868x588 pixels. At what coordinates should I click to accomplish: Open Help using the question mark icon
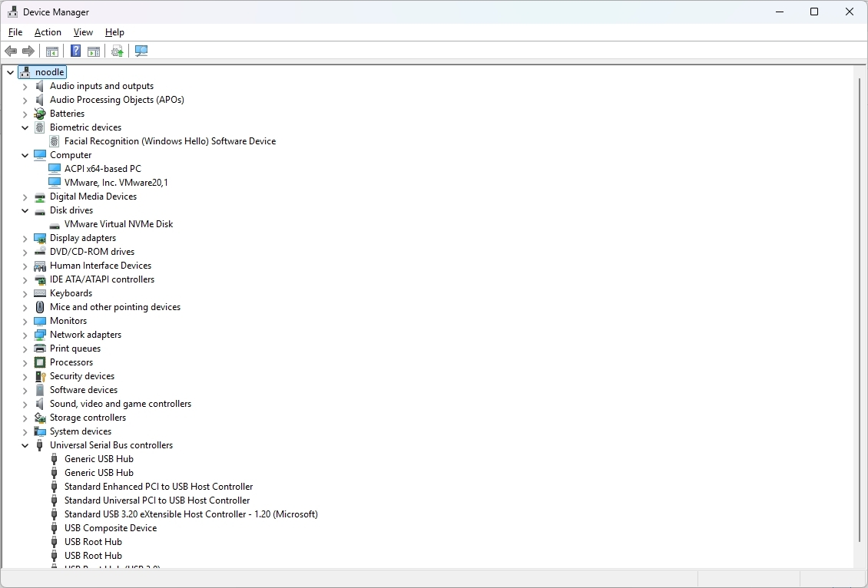tap(75, 51)
